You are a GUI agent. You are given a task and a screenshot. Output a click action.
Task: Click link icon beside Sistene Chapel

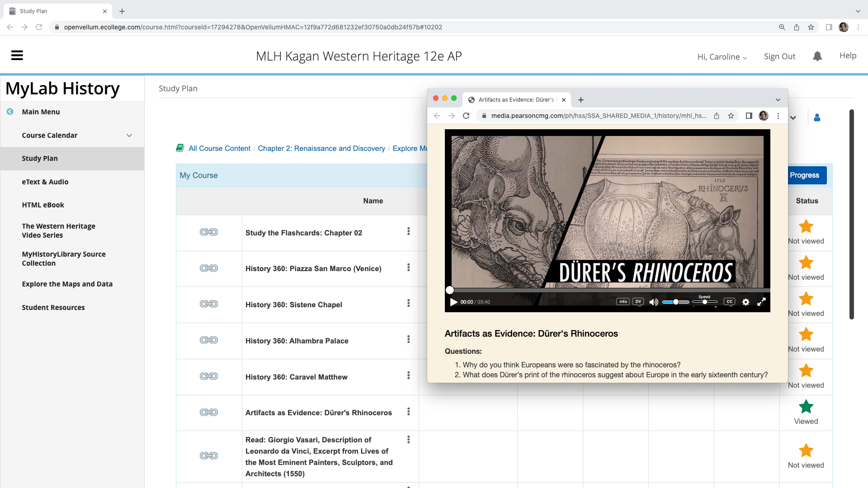pos(209,304)
